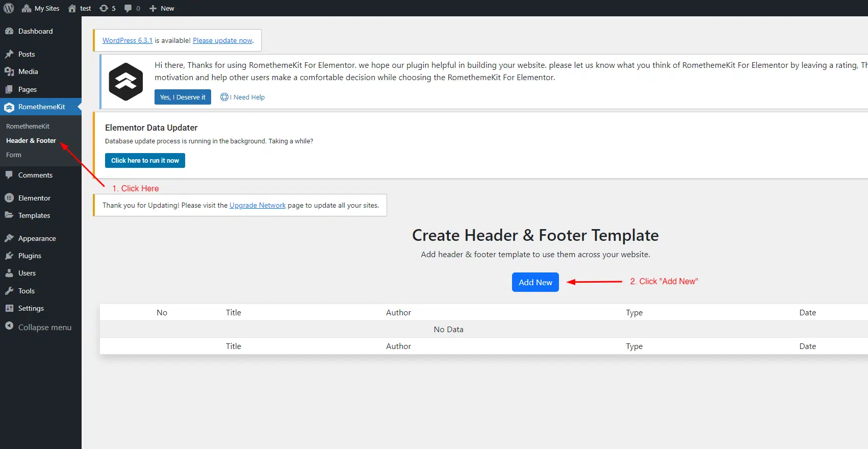Click the top Title column header

pyautogui.click(x=234, y=312)
